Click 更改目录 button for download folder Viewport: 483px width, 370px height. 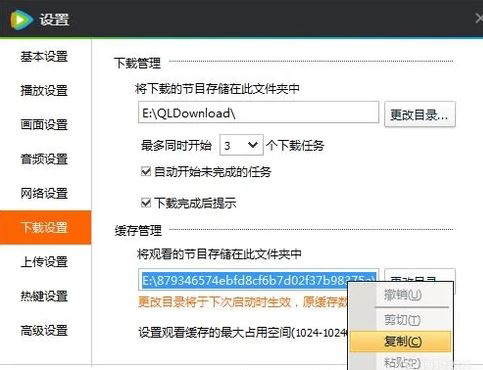[420, 114]
